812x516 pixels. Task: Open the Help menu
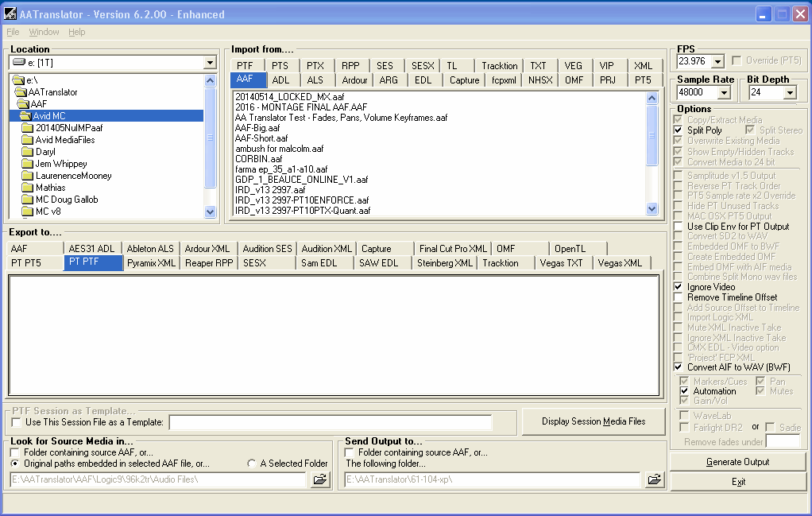tap(76, 32)
